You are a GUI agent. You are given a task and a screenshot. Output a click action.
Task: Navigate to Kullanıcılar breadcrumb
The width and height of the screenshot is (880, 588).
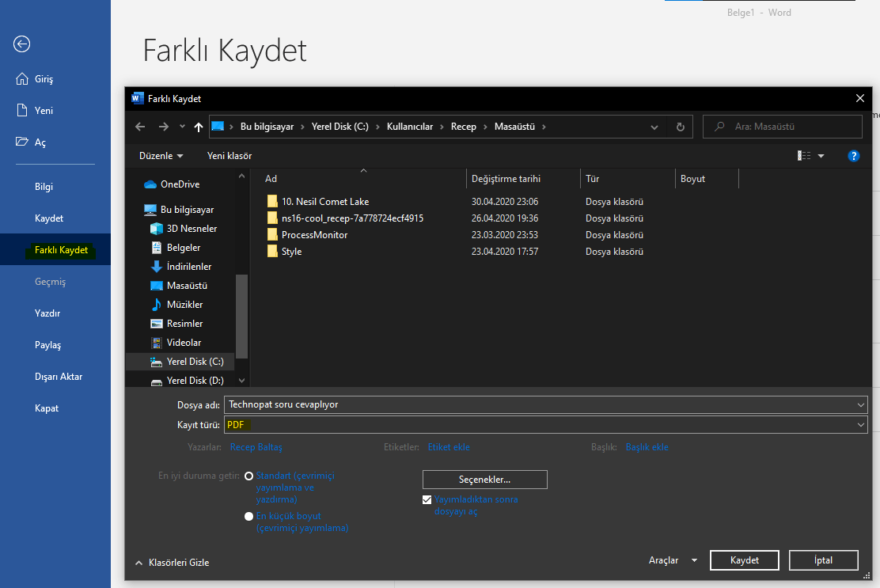410,127
